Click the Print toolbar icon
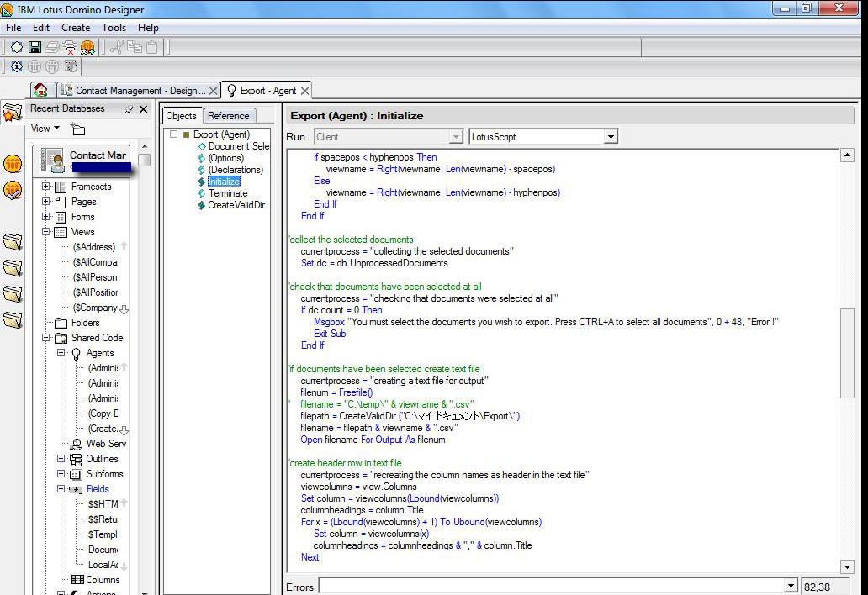Image resolution: width=868 pixels, height=595 pixels. pyautogui.click(x=52, y=48)
